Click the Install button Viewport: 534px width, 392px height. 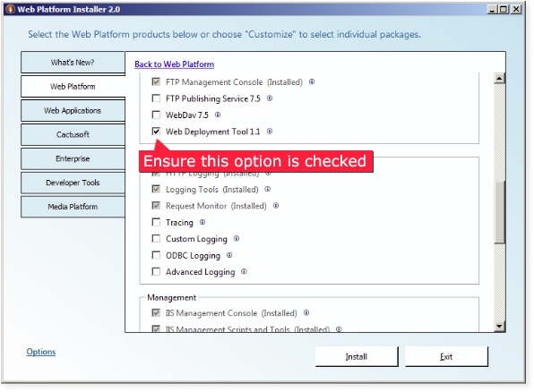(x=357, y=356)
